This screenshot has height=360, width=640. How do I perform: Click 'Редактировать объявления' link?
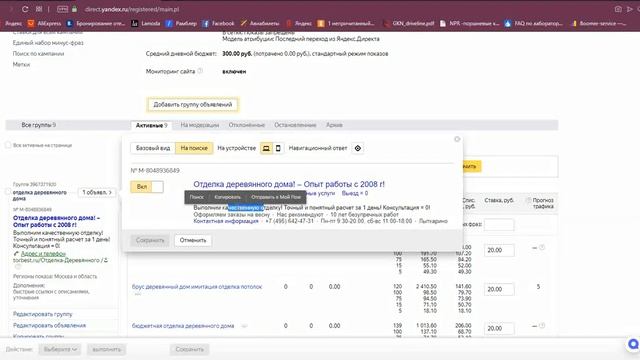pyautogui.click(x=49, y=325)
